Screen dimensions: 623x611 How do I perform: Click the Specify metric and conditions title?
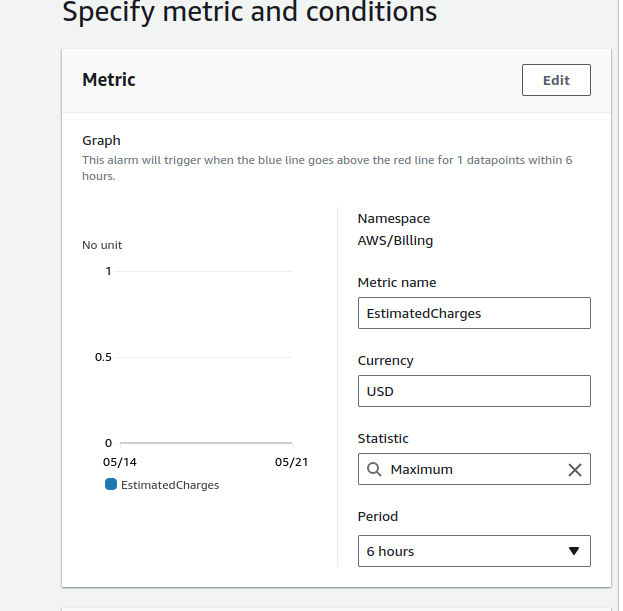coord(249,13)
